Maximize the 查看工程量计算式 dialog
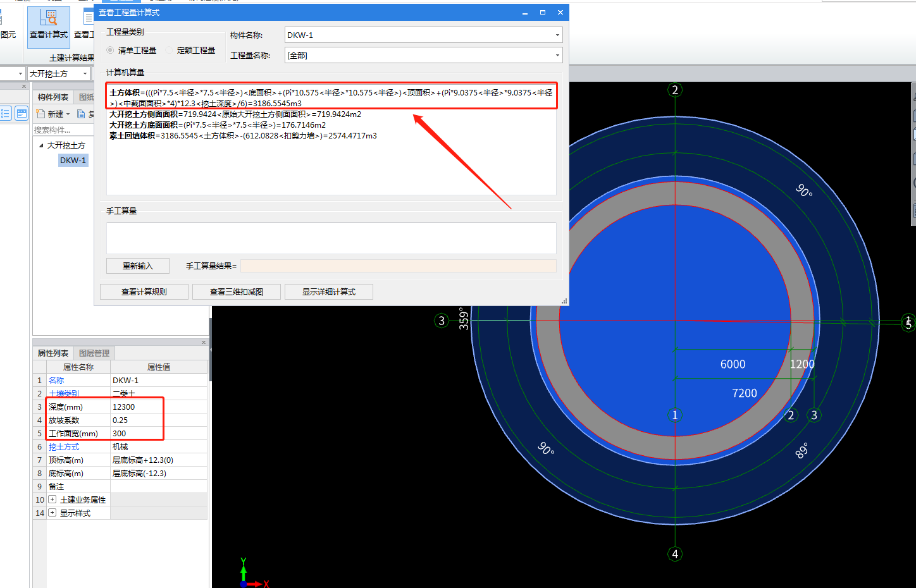Screen dimensions: 916x588 542,13
